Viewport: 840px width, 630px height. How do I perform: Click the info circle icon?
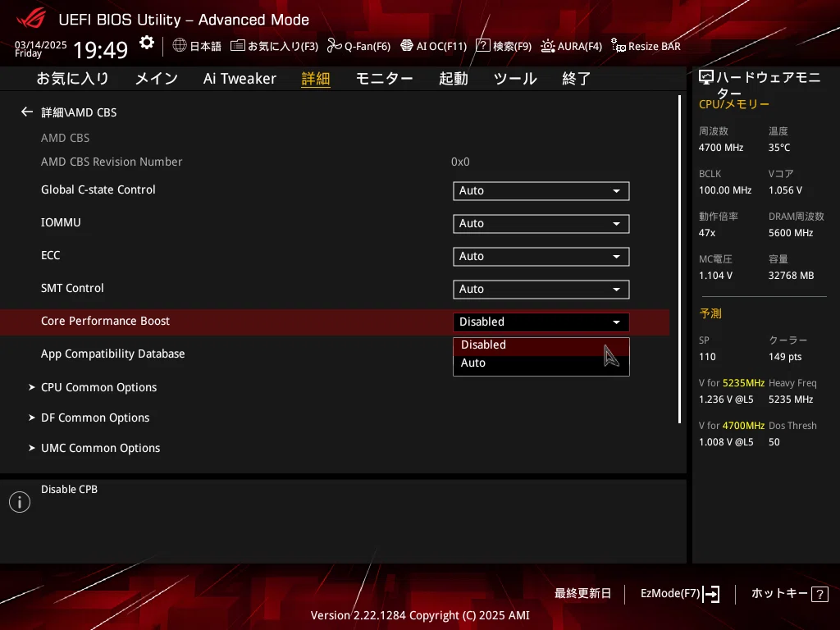[20, 502]
